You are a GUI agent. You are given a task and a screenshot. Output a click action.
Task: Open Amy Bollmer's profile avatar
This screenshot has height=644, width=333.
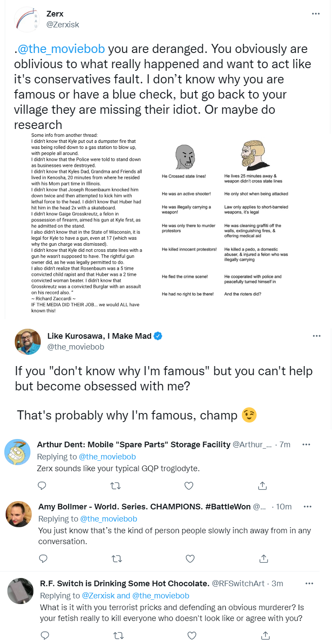(19, 514)
